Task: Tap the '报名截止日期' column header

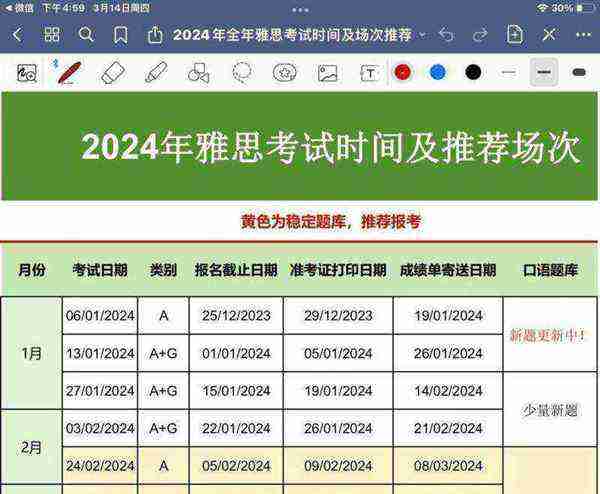Action: click(236, 270)
